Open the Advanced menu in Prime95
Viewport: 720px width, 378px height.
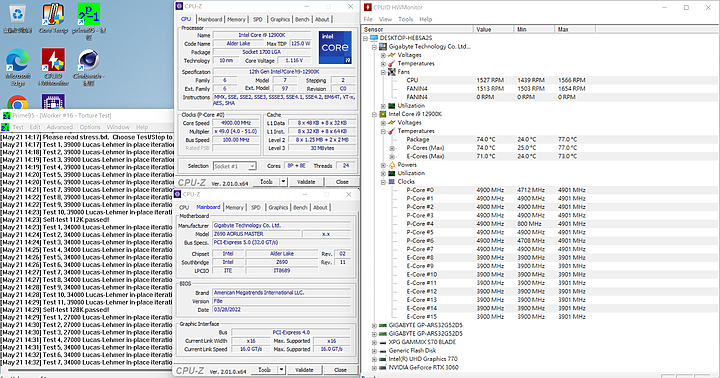(x=60, y=127)
